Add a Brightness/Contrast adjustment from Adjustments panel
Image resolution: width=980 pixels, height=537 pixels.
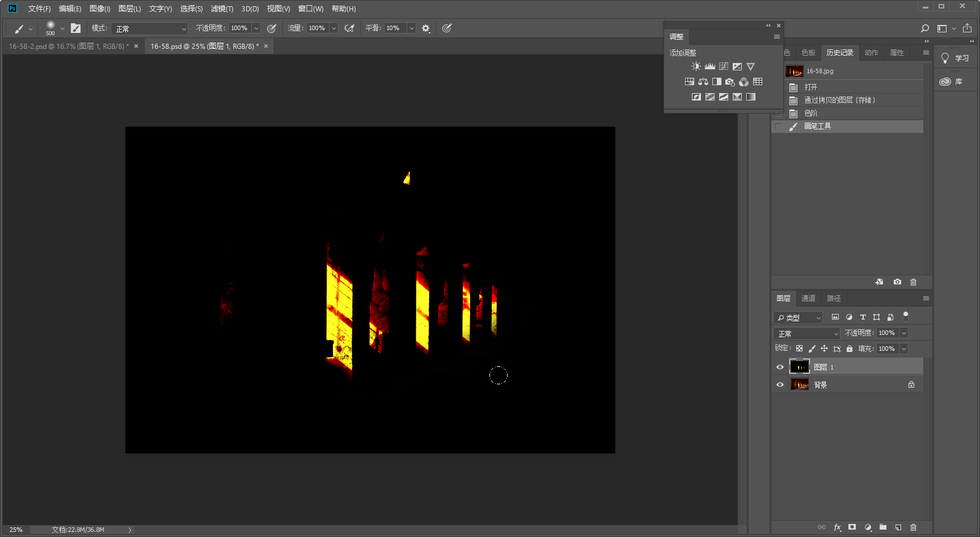click(x=696, y=66)
